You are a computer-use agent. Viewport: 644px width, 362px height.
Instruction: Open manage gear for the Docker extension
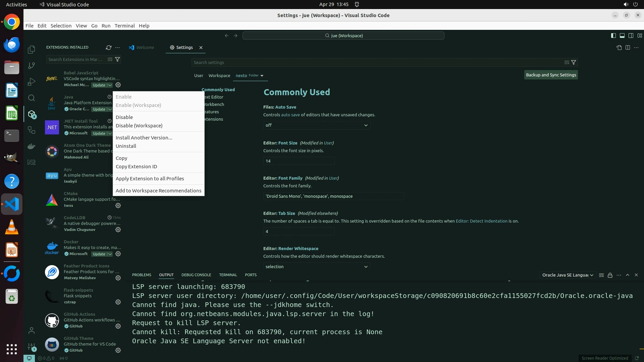click(118, 254)
